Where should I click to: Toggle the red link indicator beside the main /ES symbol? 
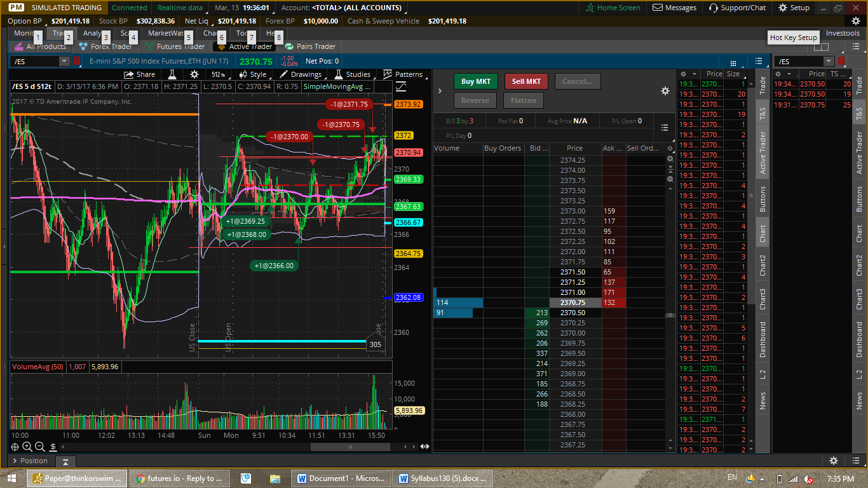(x=77, y=61)
